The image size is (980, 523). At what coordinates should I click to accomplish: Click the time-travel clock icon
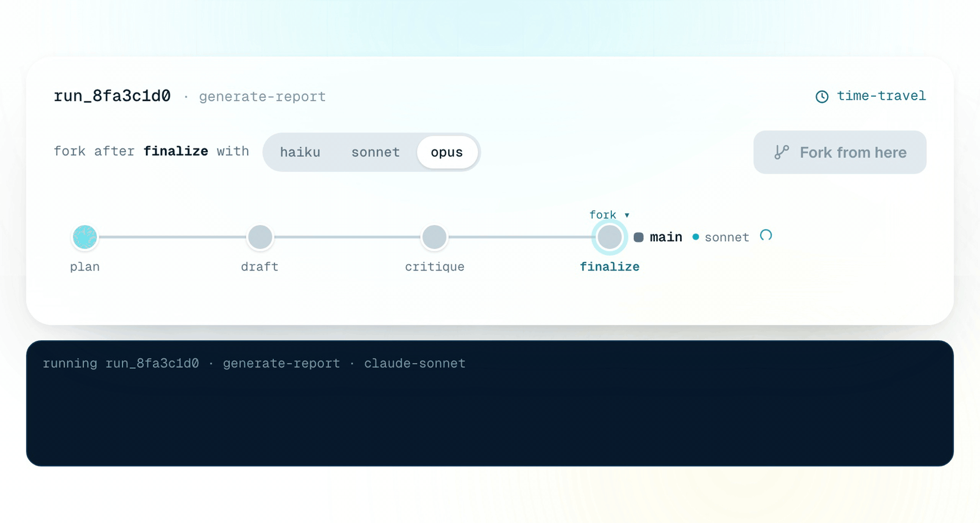(x=822, y=97)
